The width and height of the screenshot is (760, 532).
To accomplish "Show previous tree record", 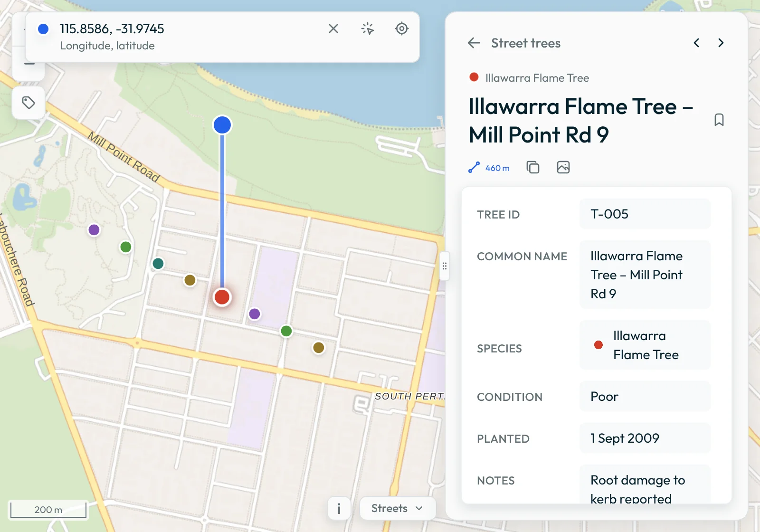I will (x=696, y=43).
